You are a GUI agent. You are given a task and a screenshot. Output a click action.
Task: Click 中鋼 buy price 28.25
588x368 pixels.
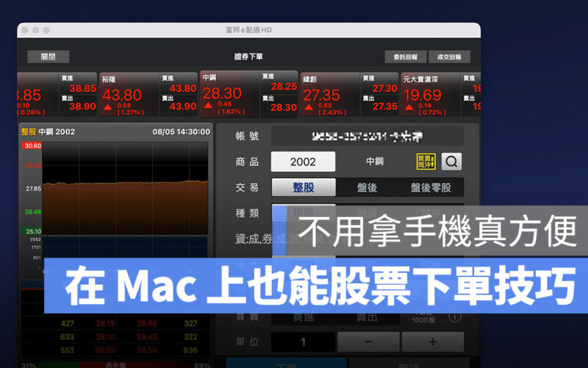[284, 86]
